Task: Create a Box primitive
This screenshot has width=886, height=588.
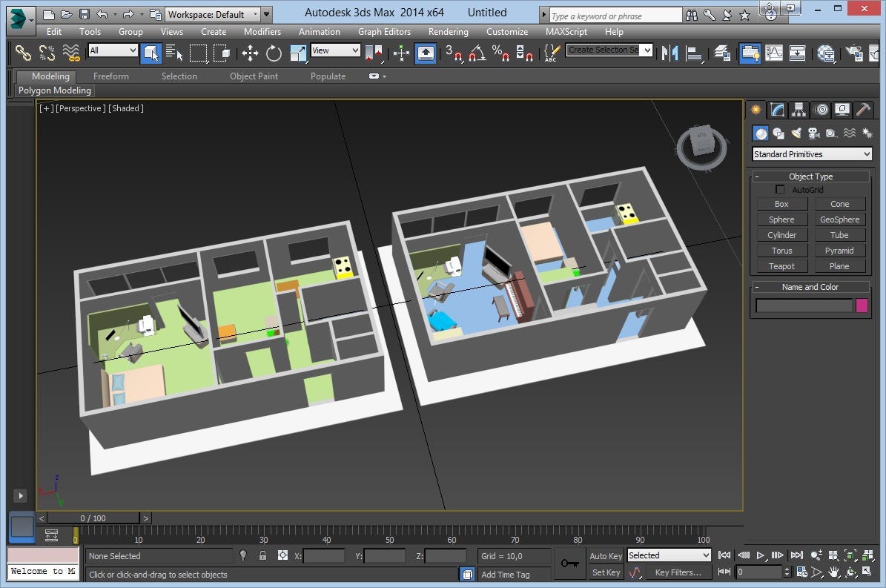Action: coord(781,204)
